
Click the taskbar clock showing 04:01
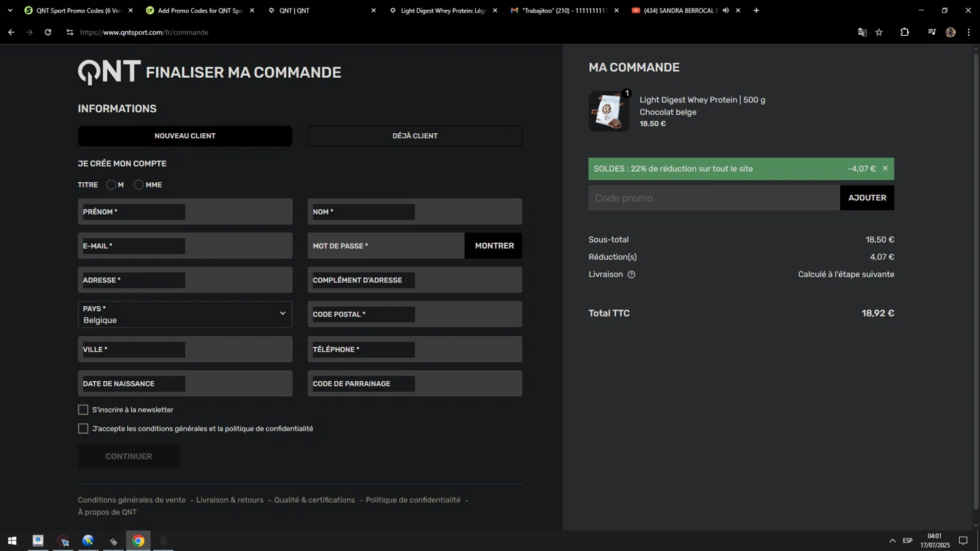pyautogui.click(x=935, y=541)
